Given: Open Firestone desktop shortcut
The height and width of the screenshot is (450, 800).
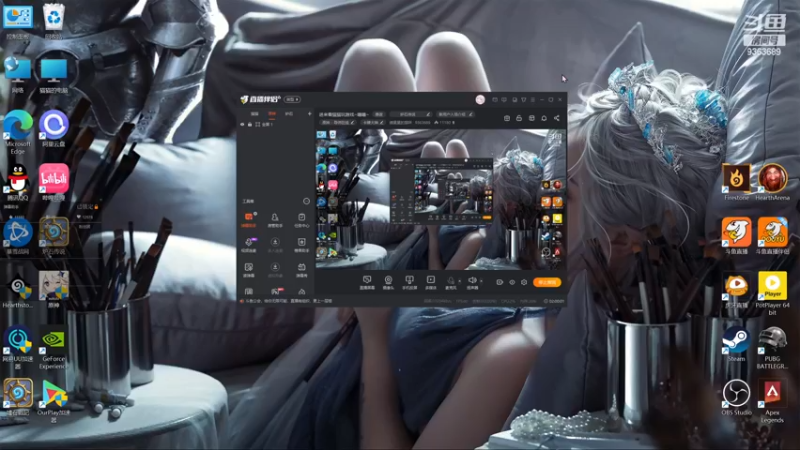Looking at the screenshot, I should pyautogui.click(x=736, y=182).
